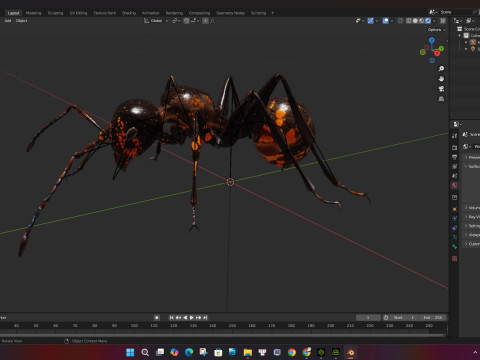The height and width of the screenshot is (360, 480).
Task: Switch to material preview shading
Action: click(x=421, y=21)
